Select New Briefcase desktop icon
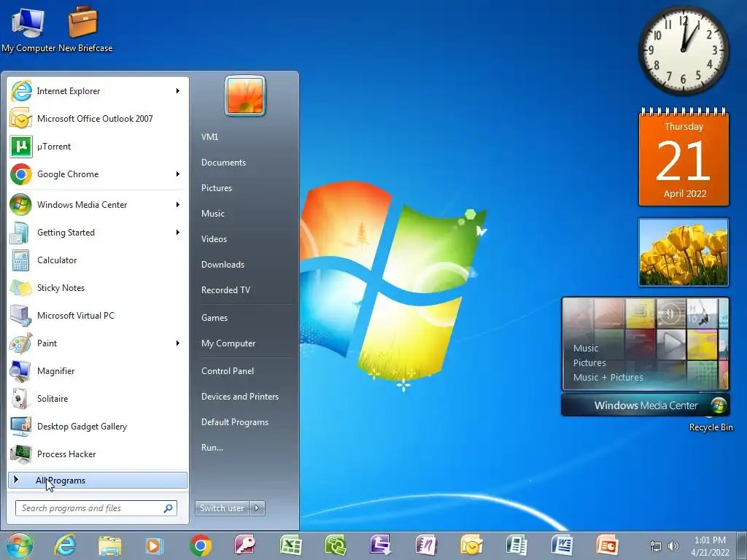 coord(85,29)
